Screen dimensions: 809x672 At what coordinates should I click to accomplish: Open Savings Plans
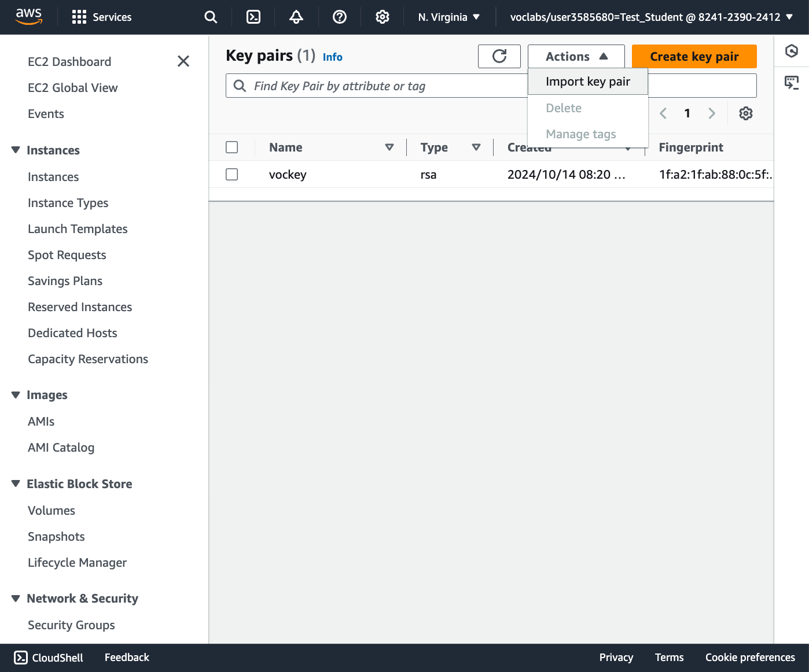[65, 281]
